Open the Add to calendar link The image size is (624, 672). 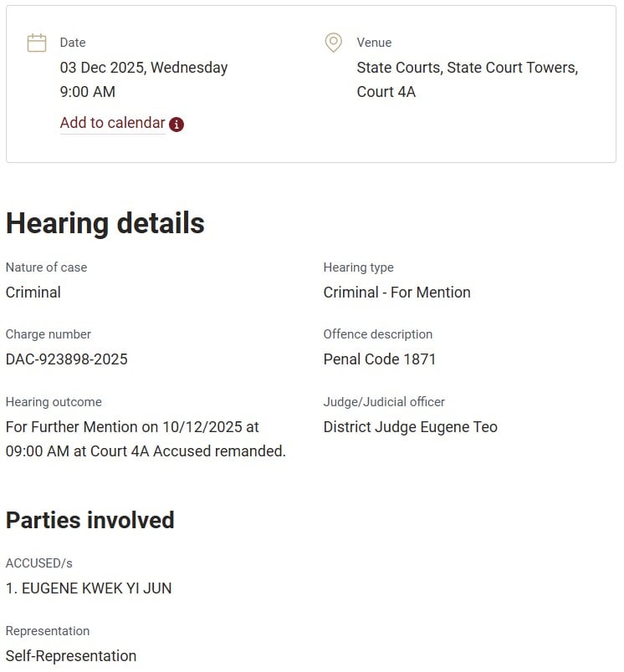112,124
